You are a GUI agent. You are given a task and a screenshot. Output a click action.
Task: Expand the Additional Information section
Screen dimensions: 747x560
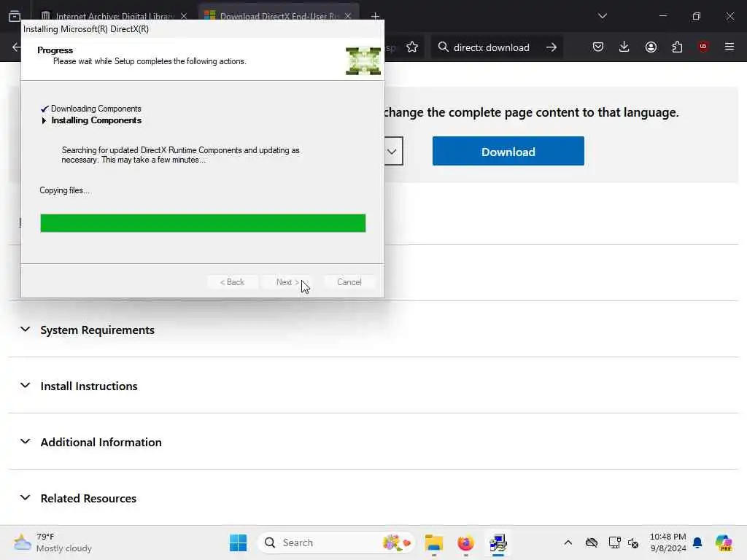click(101, 443)
